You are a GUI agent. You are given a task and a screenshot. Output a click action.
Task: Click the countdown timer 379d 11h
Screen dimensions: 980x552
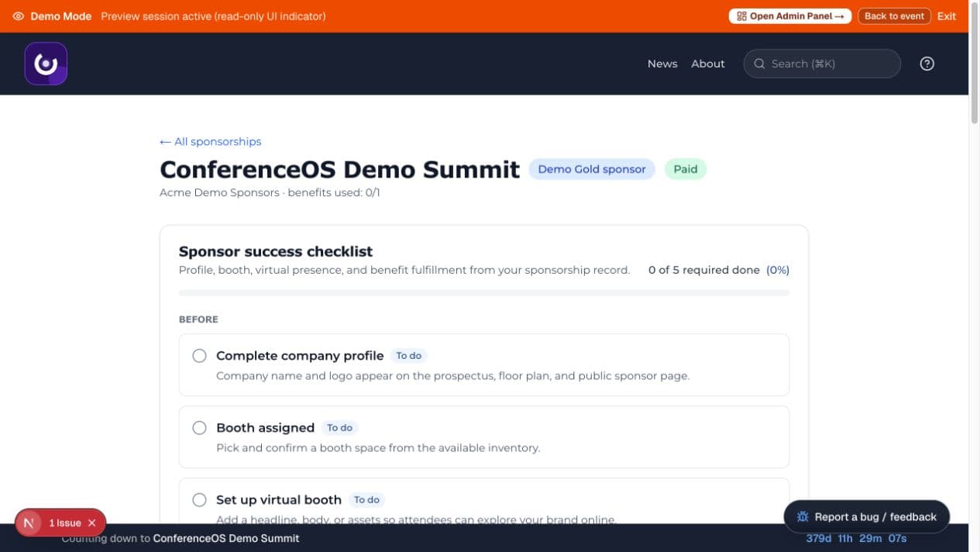(856, 538)
